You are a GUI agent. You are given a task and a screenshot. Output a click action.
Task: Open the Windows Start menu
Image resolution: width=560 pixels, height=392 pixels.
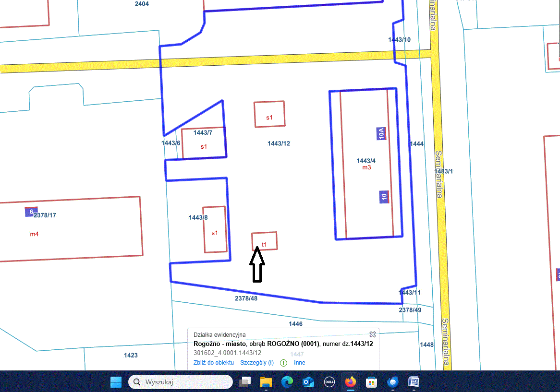click(x=116, y=382)
